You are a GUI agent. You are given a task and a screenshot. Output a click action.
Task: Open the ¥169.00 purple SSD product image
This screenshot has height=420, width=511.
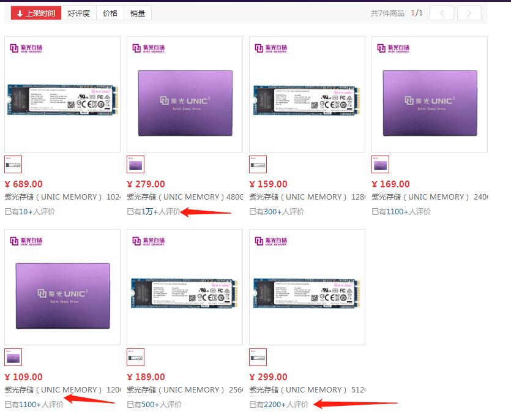click(x=430, y=94)
